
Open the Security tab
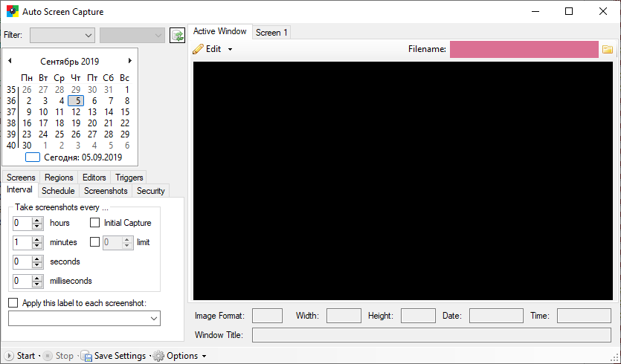150,191
